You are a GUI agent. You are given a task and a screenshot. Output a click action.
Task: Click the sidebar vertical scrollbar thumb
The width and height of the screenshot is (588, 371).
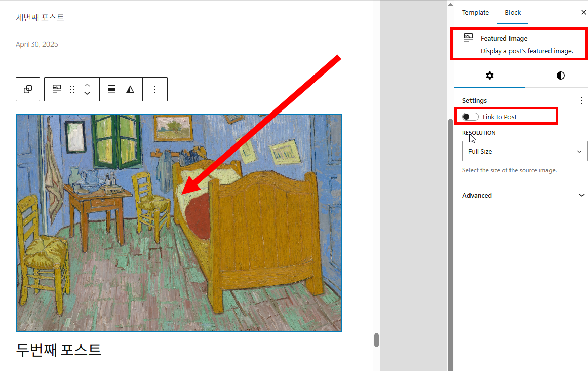[450, 244]
